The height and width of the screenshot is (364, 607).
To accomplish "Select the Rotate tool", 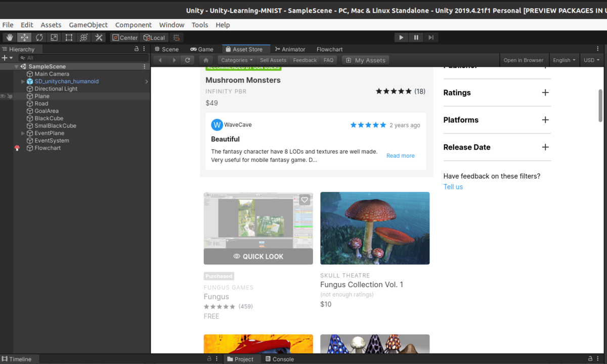I will coord(39,37).
